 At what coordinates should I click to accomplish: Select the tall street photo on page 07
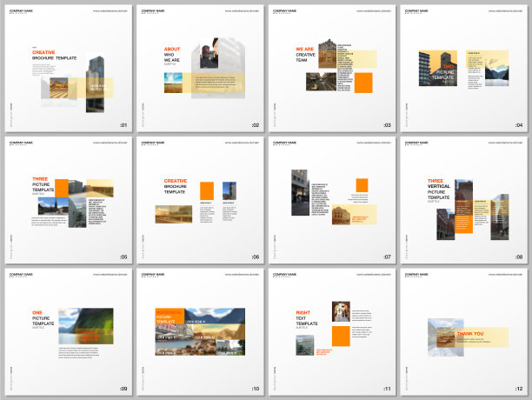tap(299, 192)
